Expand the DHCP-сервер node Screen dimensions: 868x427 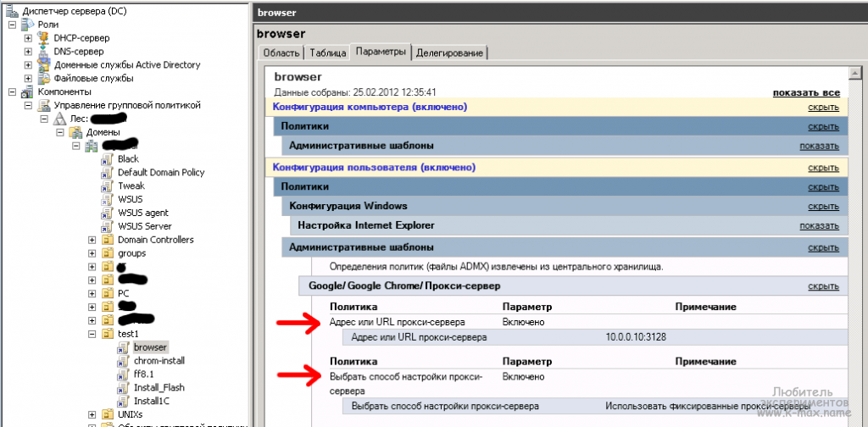coord(28,38)
